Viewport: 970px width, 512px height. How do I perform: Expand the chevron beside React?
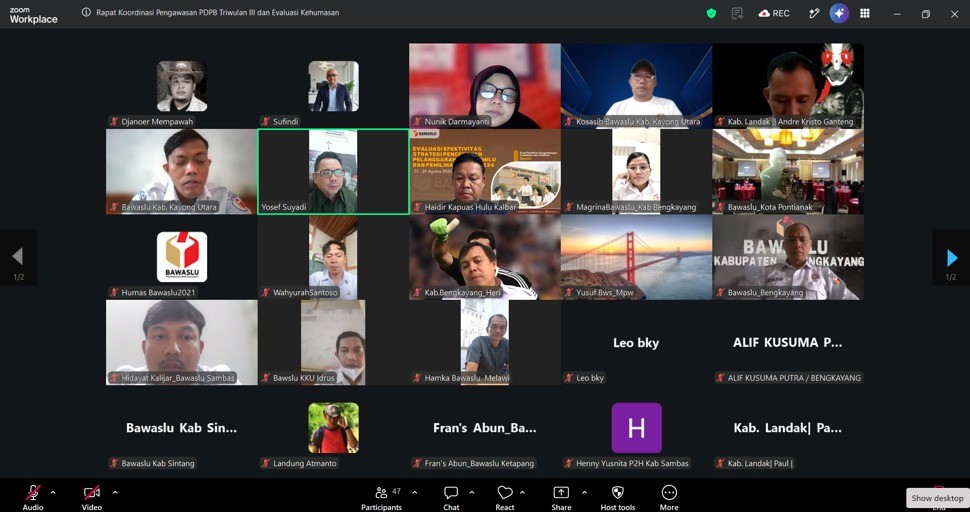(x=522, y=493)
